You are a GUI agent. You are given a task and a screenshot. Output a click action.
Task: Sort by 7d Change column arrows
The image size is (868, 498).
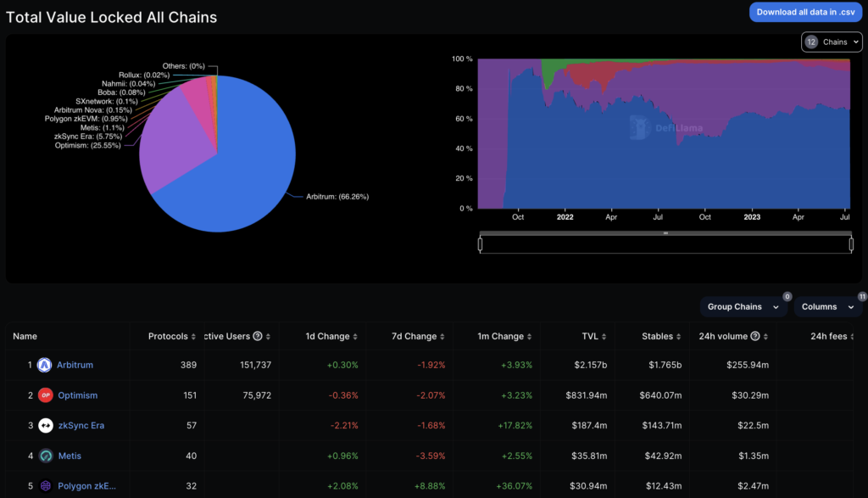coord(442,337)
